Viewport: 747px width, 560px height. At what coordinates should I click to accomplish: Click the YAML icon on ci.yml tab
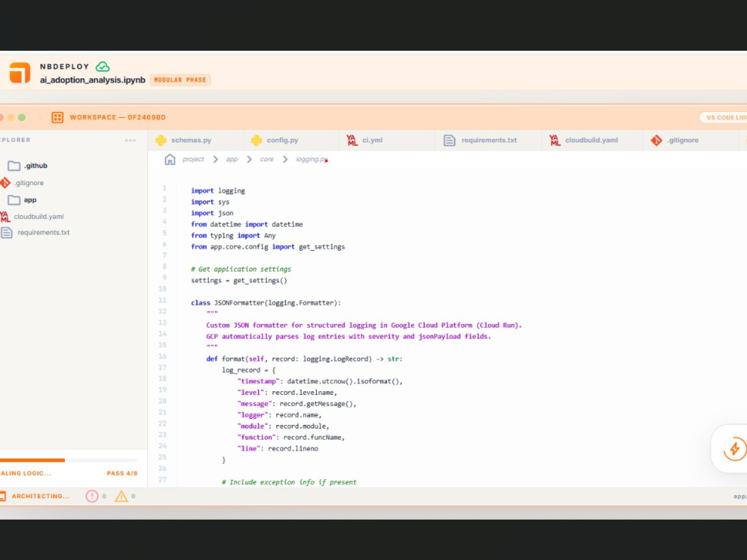(352, 140)
